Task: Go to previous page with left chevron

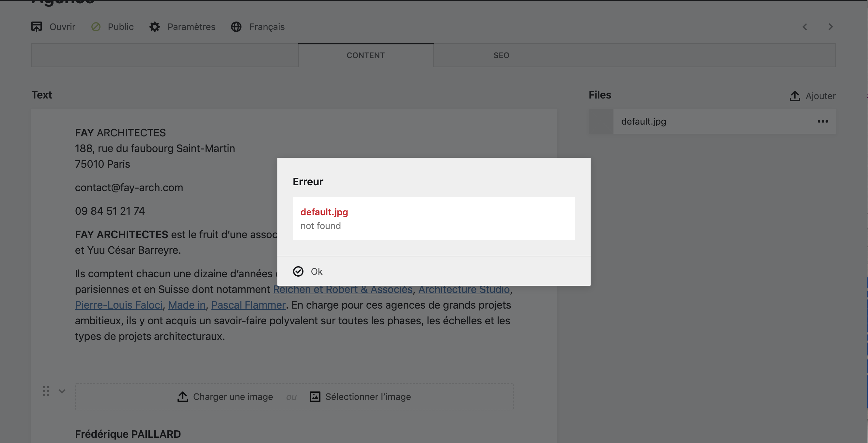Action: tap(805, 27)
